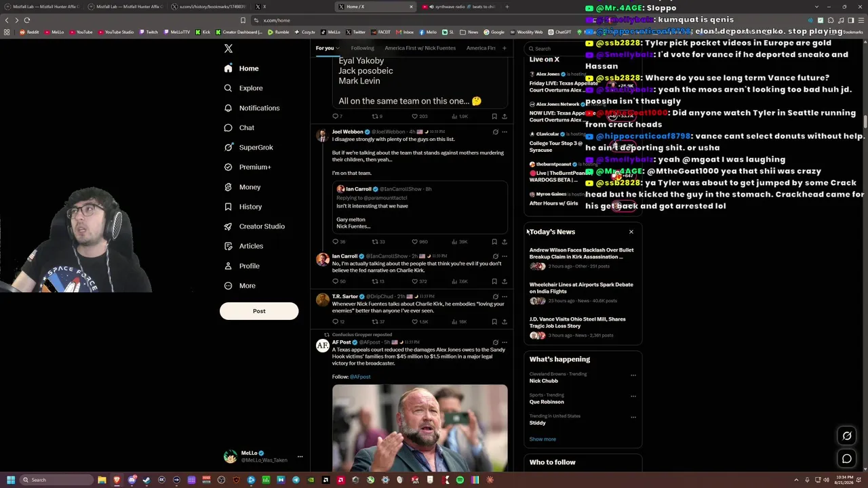Open more options for Que Robinson trend
The height and width of the screenshot is (488, 868).
633,396
